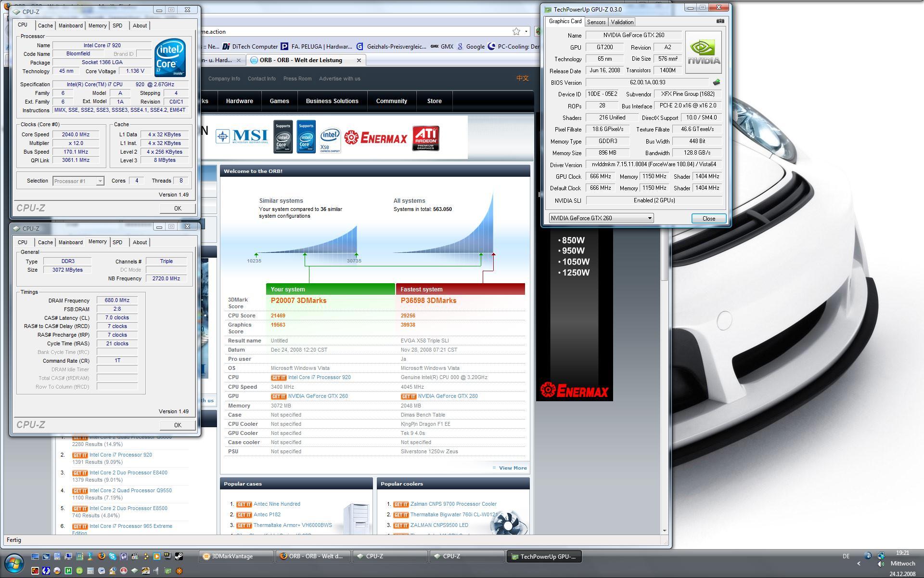
Task: Open Media Player Classic 321 icon
Action: (x=135, y=556)
